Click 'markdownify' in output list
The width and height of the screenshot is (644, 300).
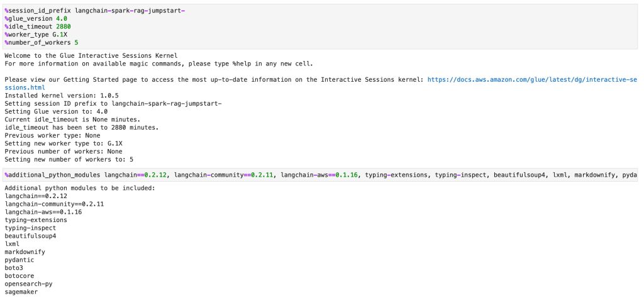[25, 252]
